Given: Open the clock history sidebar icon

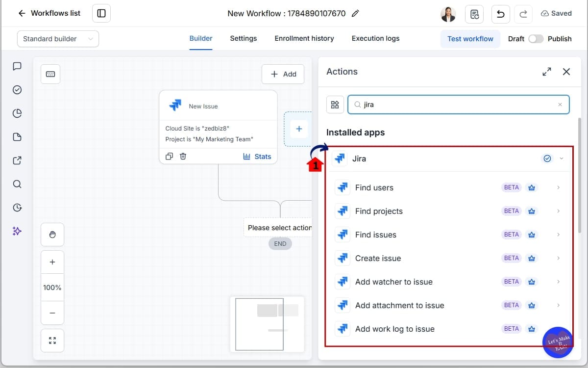Looking at the screenshot, I should [x=17, y=208].
